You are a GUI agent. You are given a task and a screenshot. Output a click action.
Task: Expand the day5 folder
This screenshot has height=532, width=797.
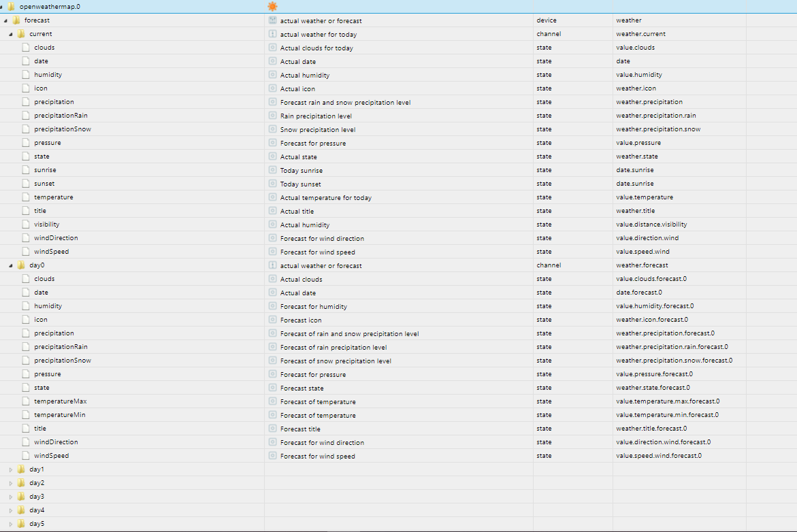click(x=11, y=524)
